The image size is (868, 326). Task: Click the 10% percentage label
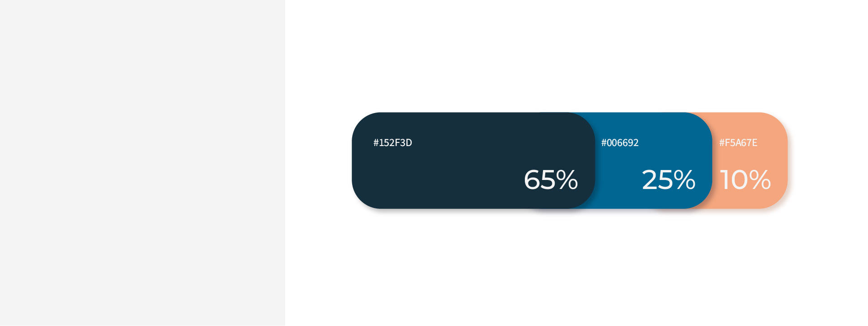pos(745,180)
